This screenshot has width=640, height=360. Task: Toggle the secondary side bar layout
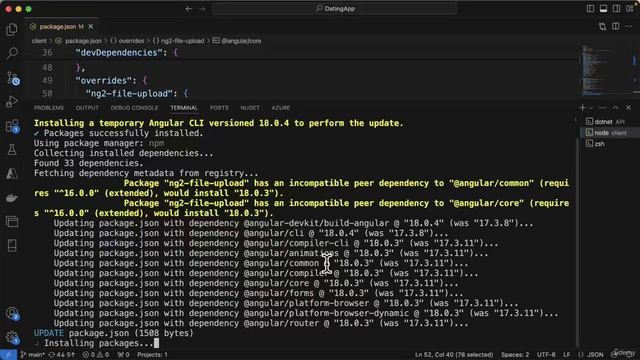coord(616,9)
